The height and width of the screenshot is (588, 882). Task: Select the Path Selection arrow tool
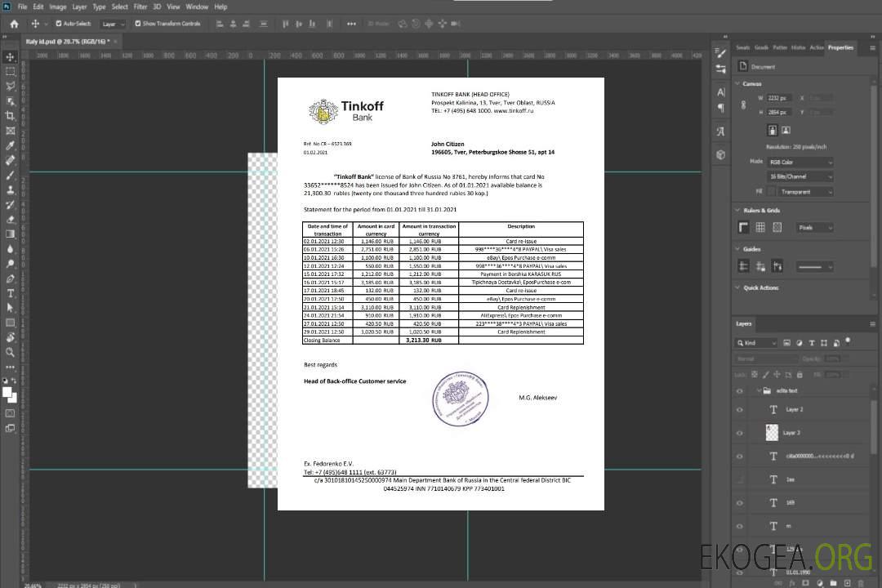[x=10, y=308]
